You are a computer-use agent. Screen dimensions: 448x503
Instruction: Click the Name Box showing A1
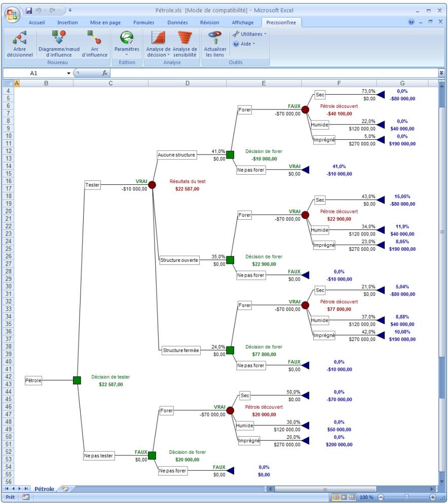33,73
